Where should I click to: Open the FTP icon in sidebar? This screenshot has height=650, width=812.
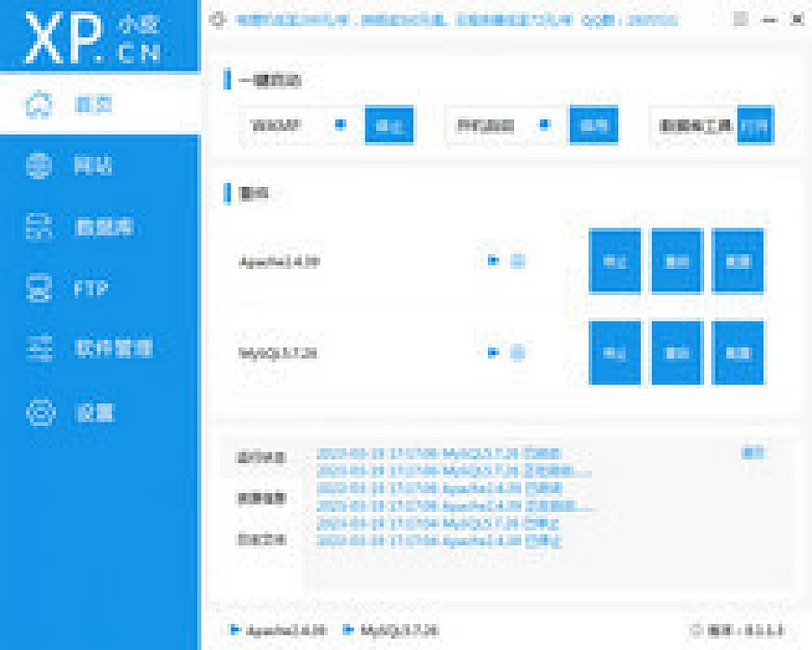39,288
